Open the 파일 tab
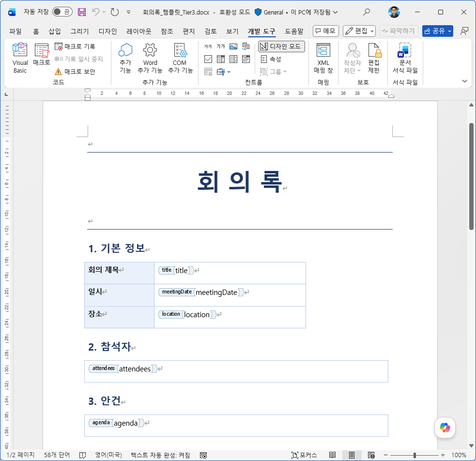Viewport: 476px width, 461px height. (x=15, y=31)
